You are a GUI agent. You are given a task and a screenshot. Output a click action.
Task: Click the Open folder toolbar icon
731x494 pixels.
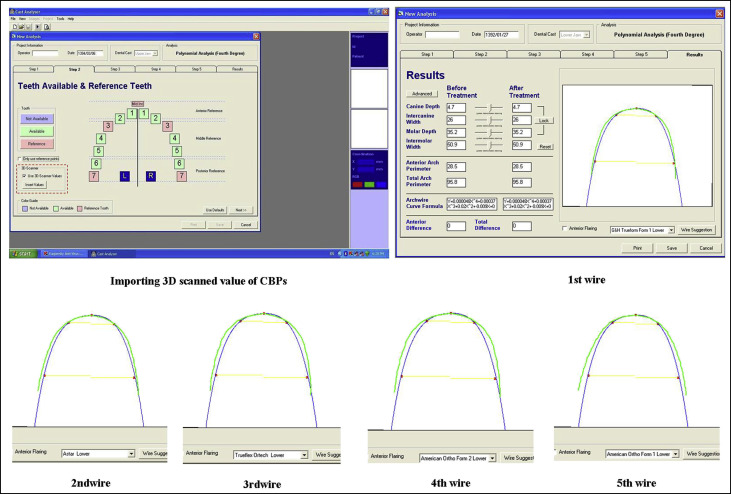tap(20, 25)
